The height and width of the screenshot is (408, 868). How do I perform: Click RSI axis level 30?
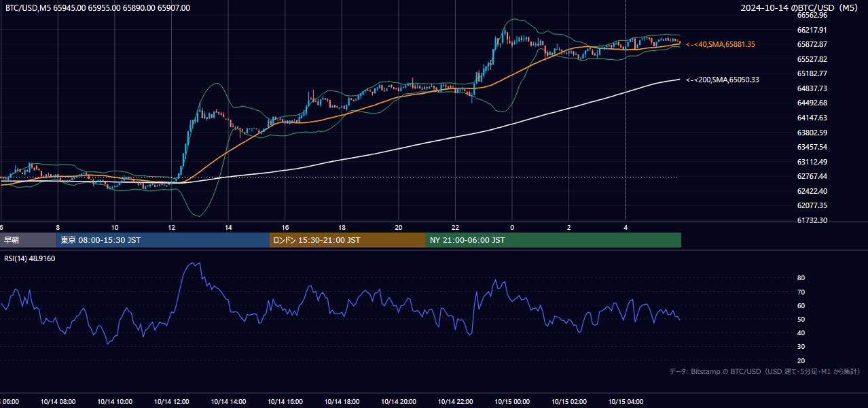[x=801, y=347]
